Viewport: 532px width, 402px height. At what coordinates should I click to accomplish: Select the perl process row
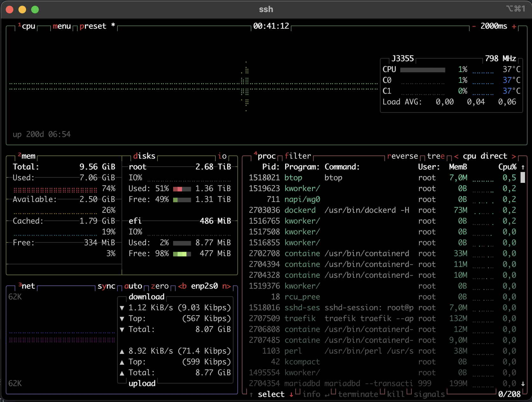(x=383, y=351)
